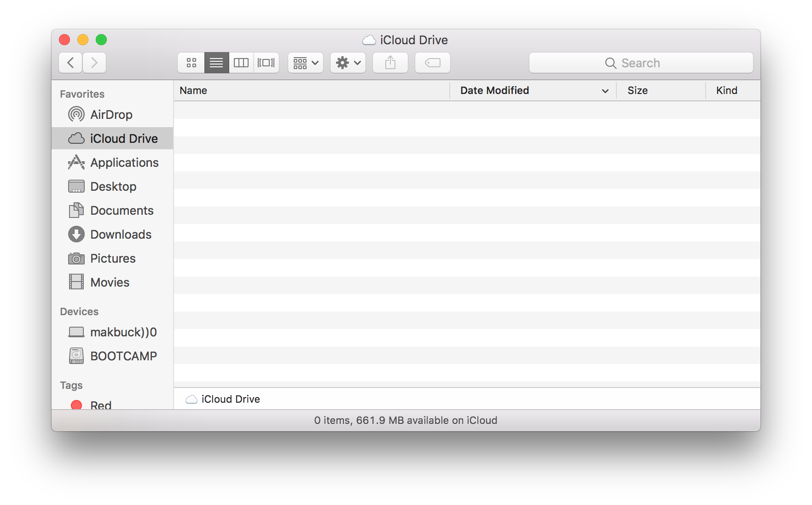This screenshot has height=505, width=812.
Task: Open Documents from the sidebar
Action: coord(112,211)
